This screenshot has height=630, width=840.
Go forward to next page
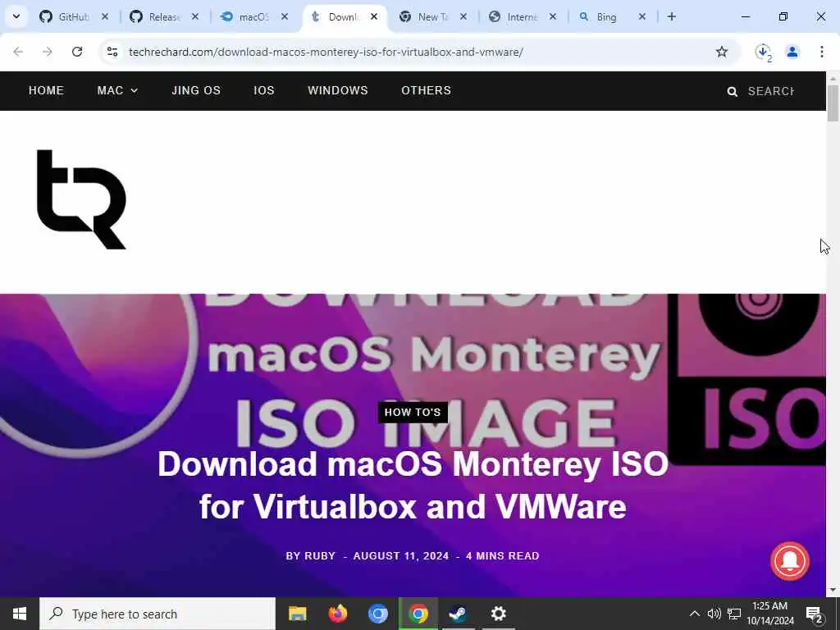(48, 52)
